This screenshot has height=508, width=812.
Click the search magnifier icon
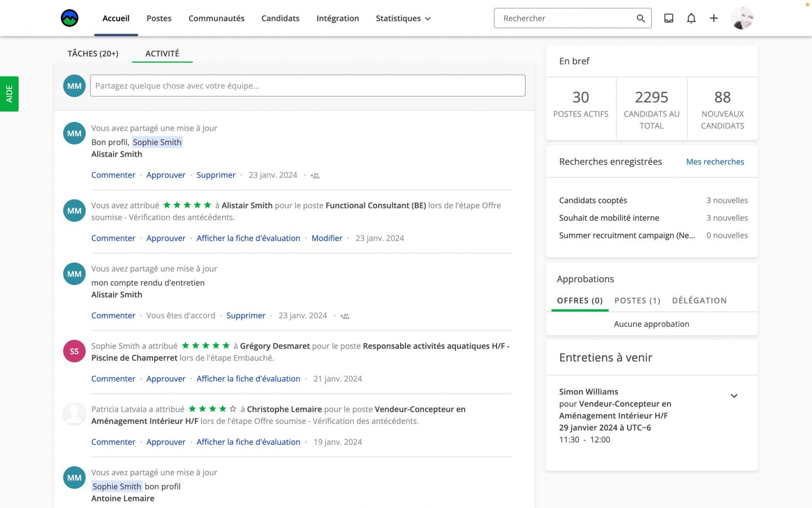click(x=640, y=18)
